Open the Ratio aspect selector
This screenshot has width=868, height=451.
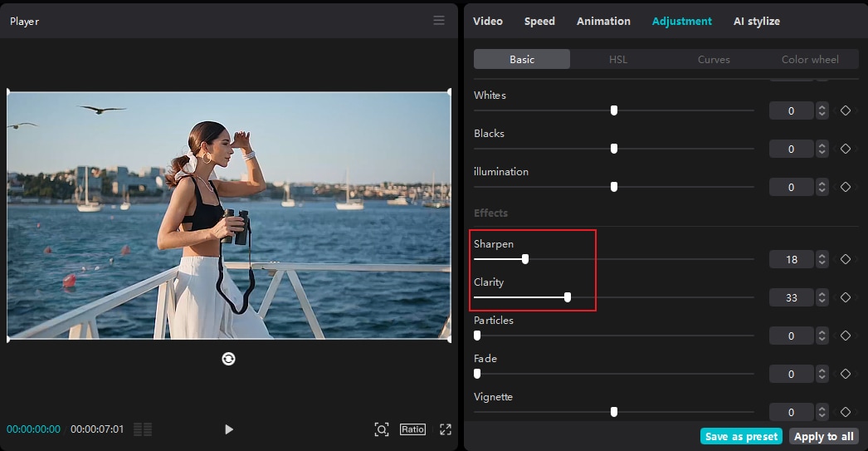tap(412, 429)
